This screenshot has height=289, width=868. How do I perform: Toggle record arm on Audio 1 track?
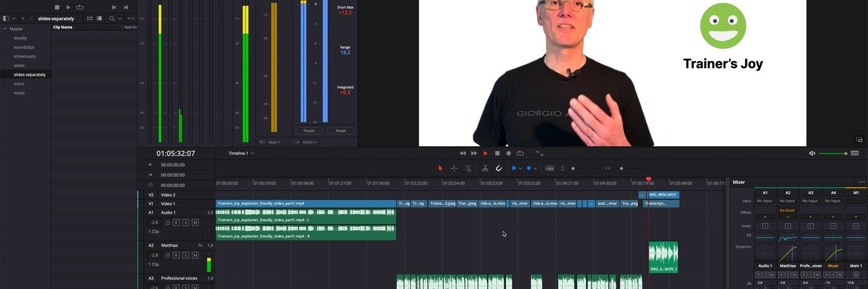(x=176, y=223)
